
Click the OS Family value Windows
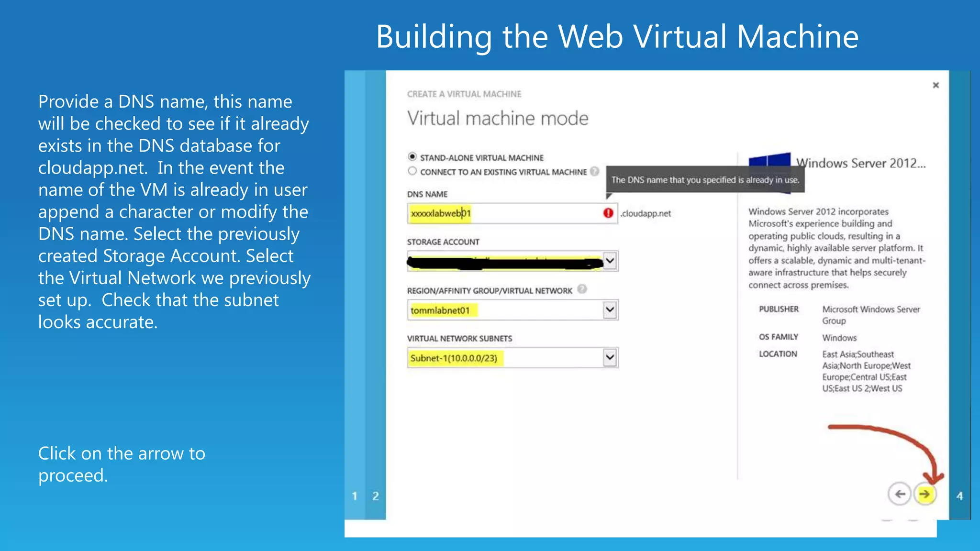(839, 338)
